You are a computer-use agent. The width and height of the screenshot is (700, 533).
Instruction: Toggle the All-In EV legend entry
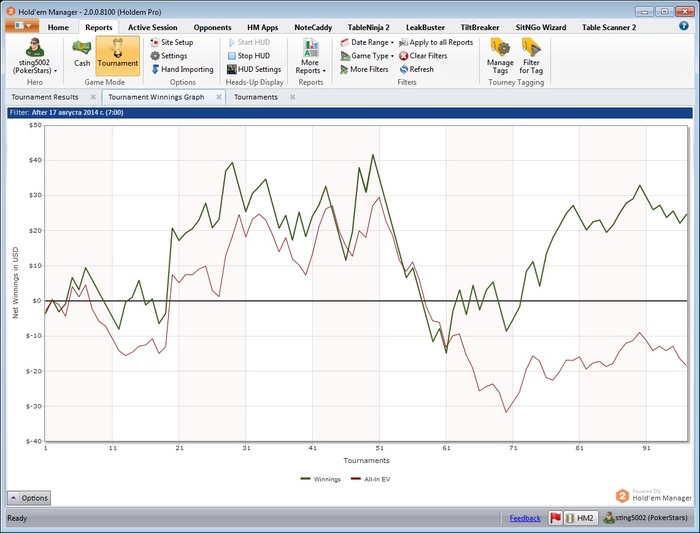tap(371, 479)
